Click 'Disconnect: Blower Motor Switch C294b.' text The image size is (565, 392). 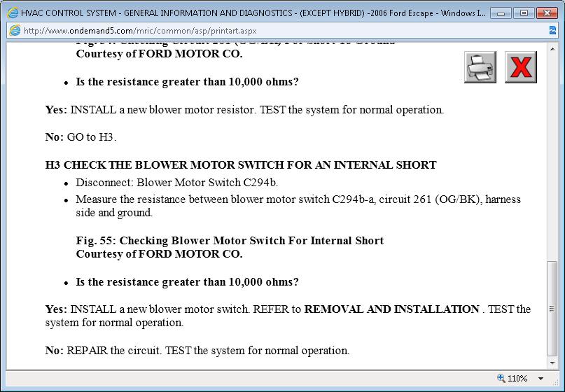(x=176, y=182)
